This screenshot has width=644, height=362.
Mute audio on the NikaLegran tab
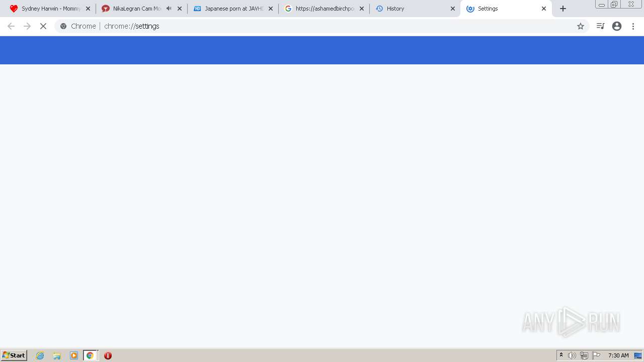coord(169,9)
